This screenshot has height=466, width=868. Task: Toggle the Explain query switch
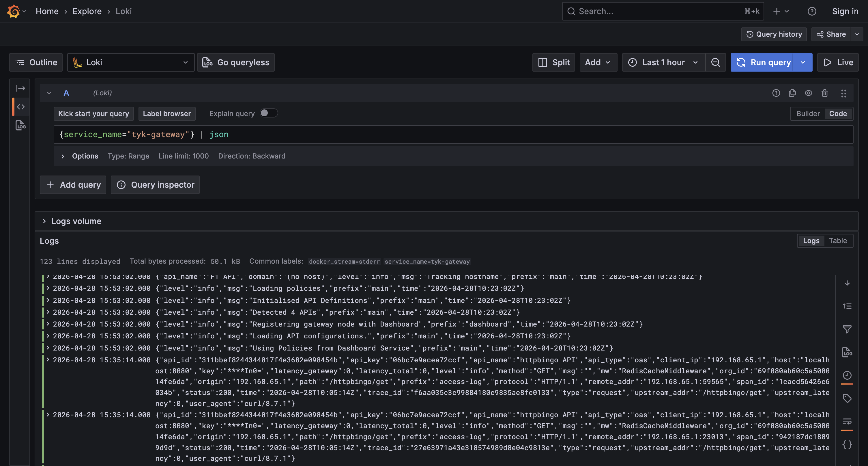pyautogui.click(x=269, y=113)
